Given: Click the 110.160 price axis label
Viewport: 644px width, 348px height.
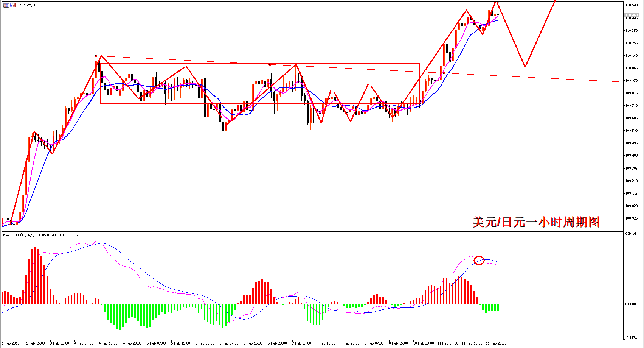Looking at the screenshot, I should coord(632,56).
